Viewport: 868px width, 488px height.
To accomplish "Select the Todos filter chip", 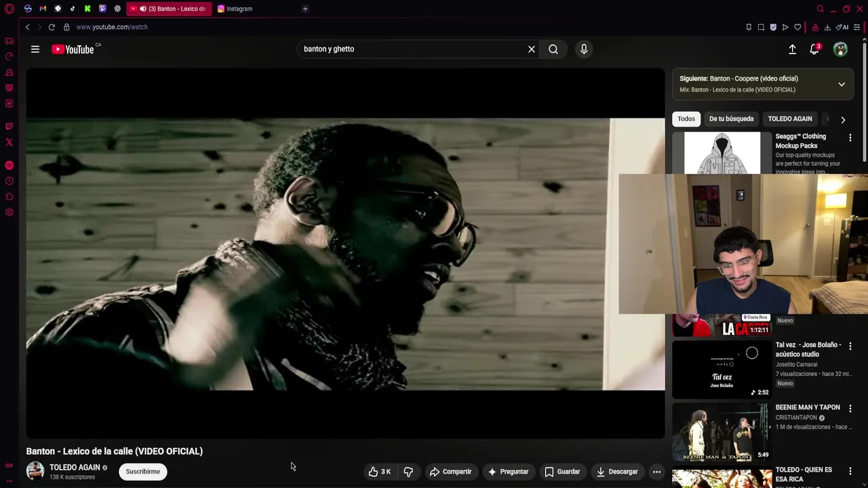I will 686,119.
